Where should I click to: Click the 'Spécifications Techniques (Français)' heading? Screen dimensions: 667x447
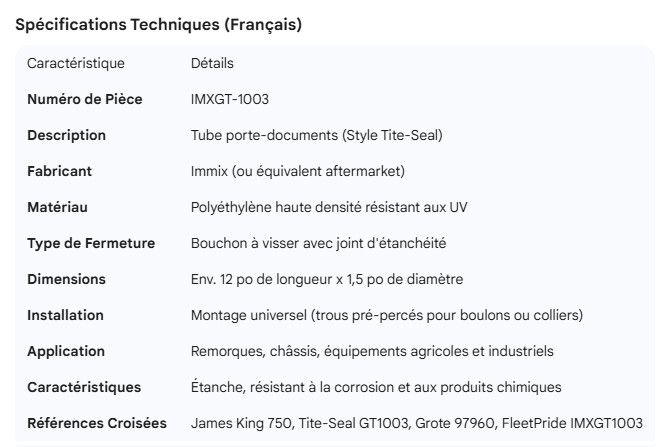(158, 26)
